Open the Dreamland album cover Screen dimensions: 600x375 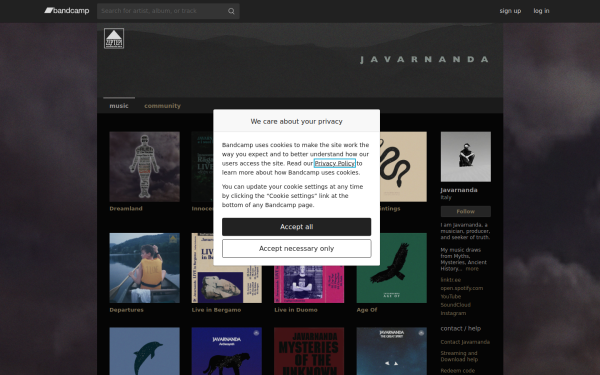click(145, 167)
